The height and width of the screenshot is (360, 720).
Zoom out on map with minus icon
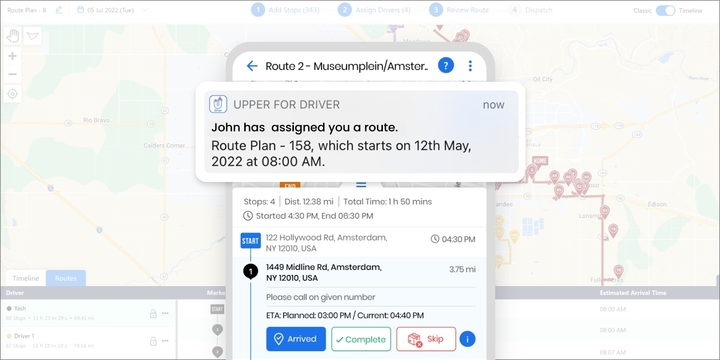[13, 74]
